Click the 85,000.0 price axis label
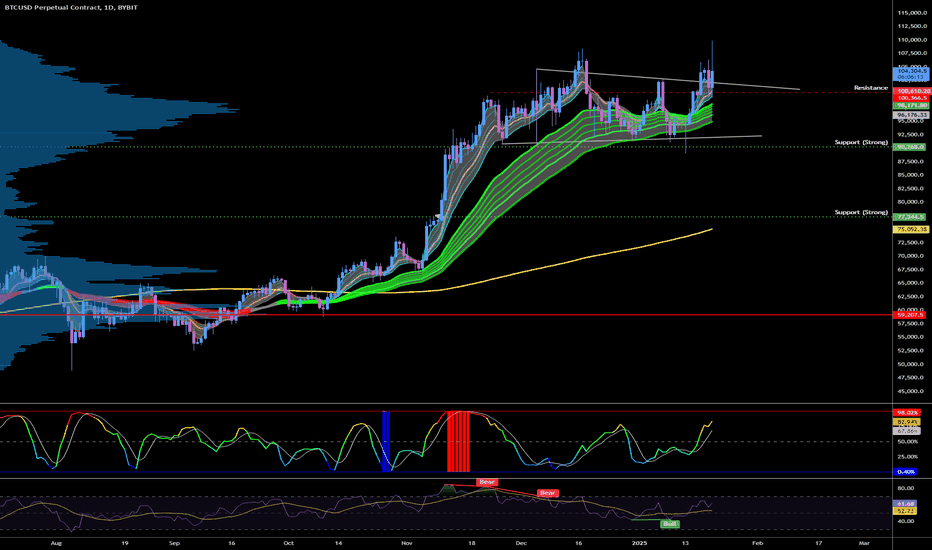 point(912,175)
